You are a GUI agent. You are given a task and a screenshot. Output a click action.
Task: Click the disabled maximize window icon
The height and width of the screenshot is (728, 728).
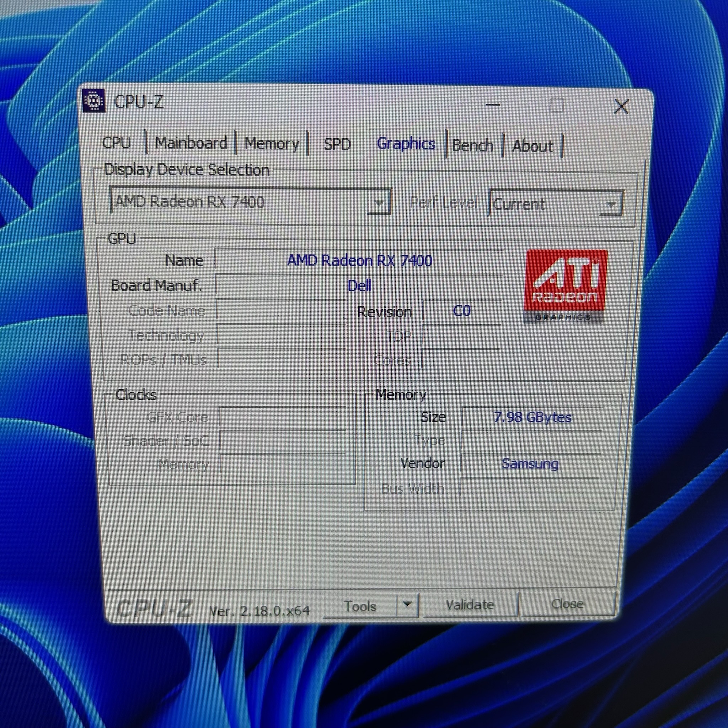(557, 106)
